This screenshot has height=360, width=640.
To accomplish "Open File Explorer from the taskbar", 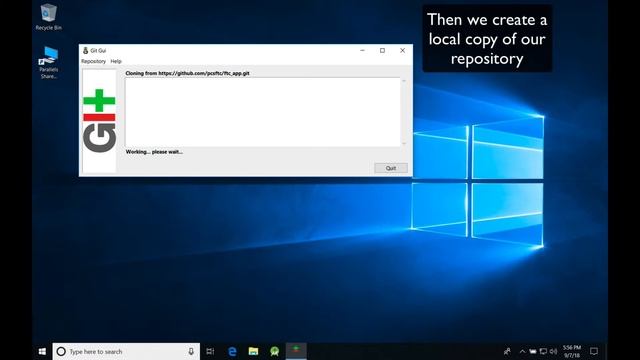I will tap(253, 351).
